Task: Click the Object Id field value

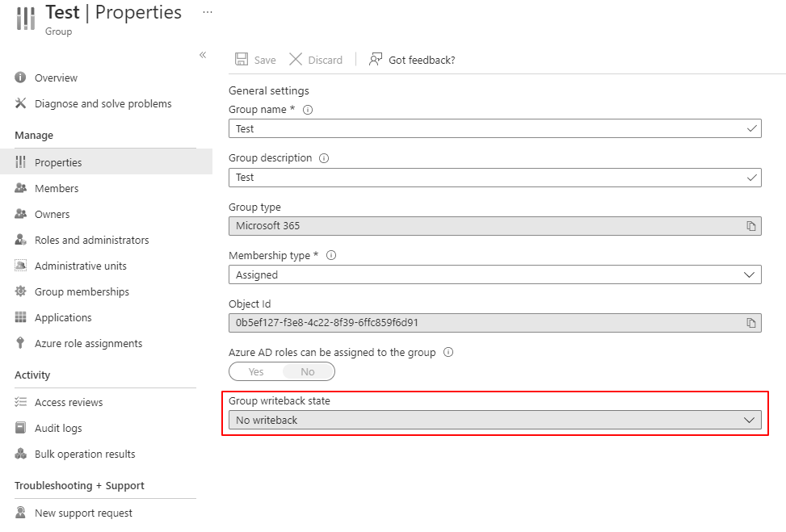Action: 327,323
